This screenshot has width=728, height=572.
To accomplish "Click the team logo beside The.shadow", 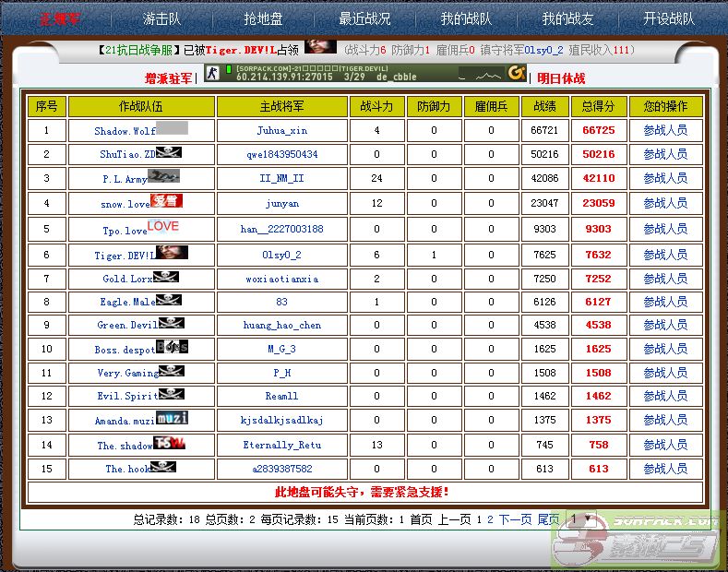I will click(x=169, y=444).
